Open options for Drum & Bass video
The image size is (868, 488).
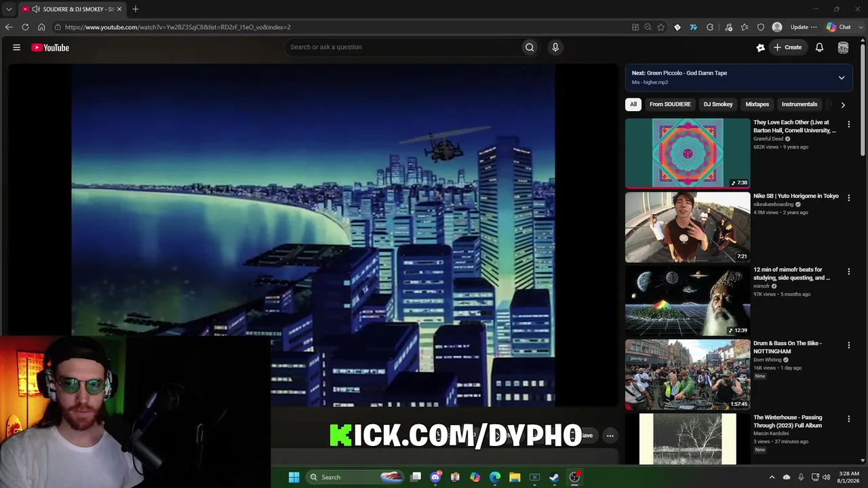(848, 345)
